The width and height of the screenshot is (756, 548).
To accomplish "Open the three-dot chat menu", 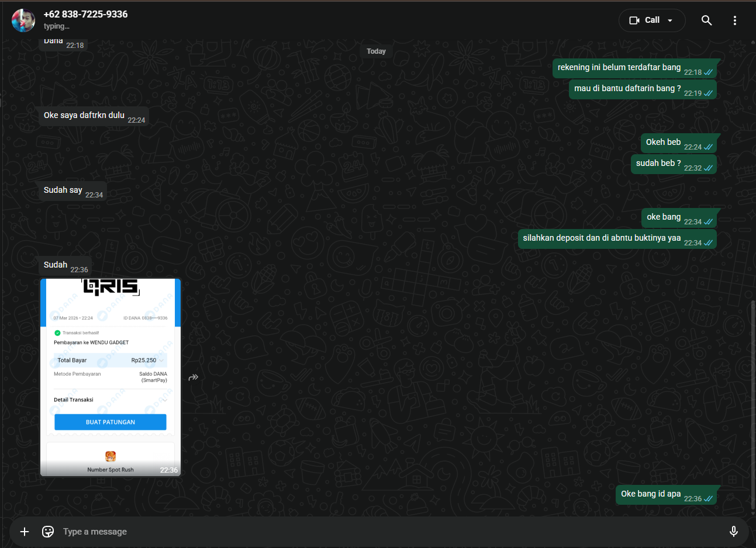I will (735, 20).
